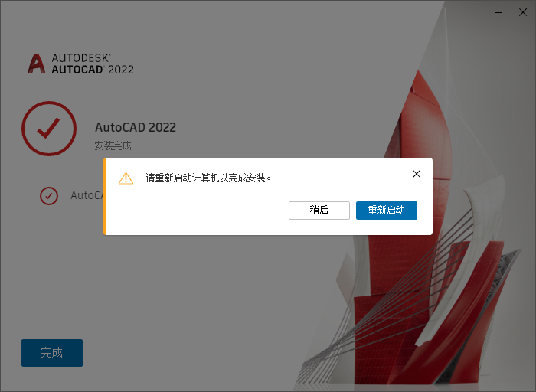Close the AutoCAD installer window
Screen dimensions: 536x392
523,13
